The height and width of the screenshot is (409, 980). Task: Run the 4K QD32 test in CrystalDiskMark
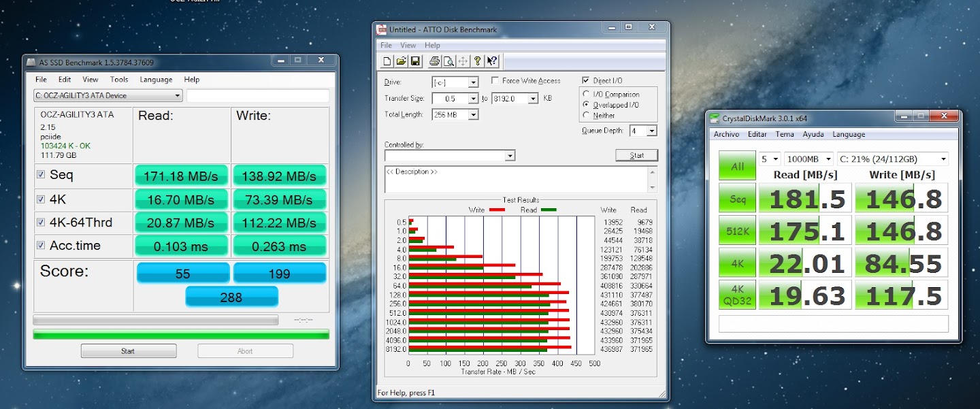pyautogui.click(x=737, y=293)
